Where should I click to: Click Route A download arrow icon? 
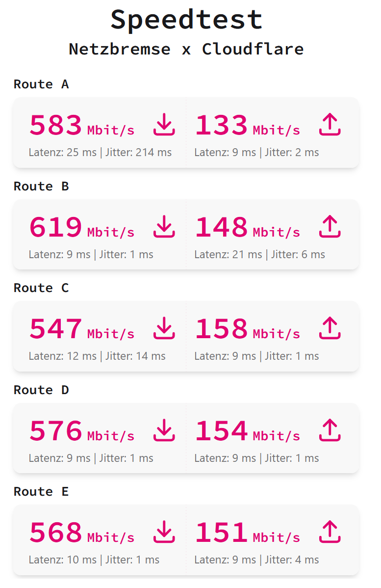pos(164,124)
